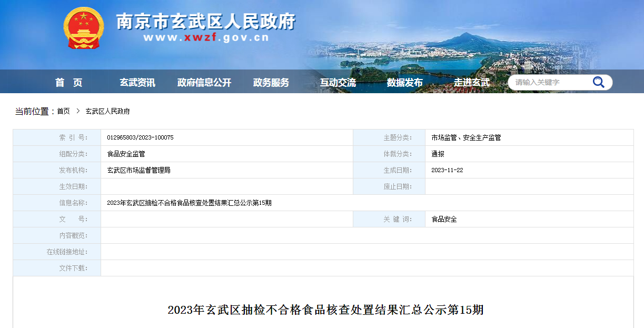The width and height of the screenshot is (644, 328).
Task: Select 政务服务 from the navigation bar
Action: click(271, 83)
